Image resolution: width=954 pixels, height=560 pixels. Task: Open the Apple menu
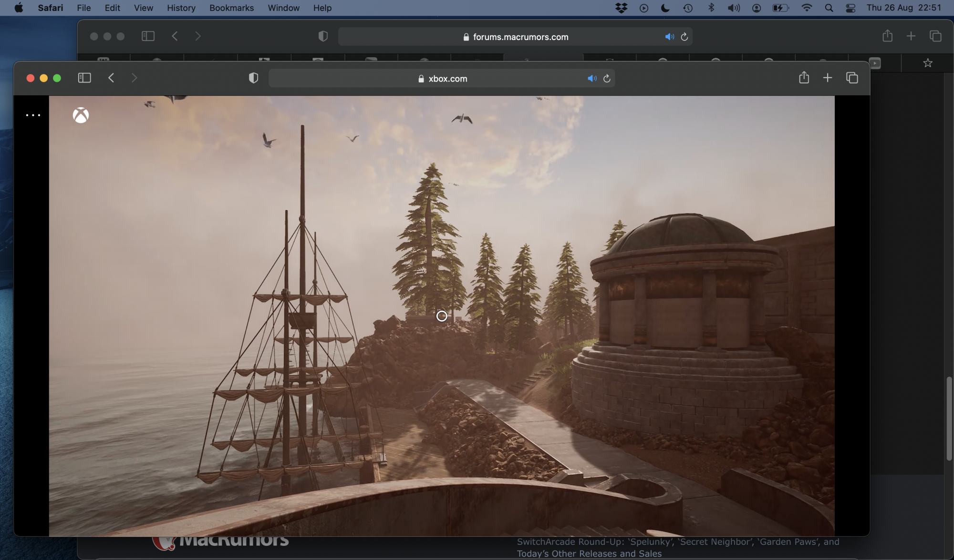coord(19,8)
